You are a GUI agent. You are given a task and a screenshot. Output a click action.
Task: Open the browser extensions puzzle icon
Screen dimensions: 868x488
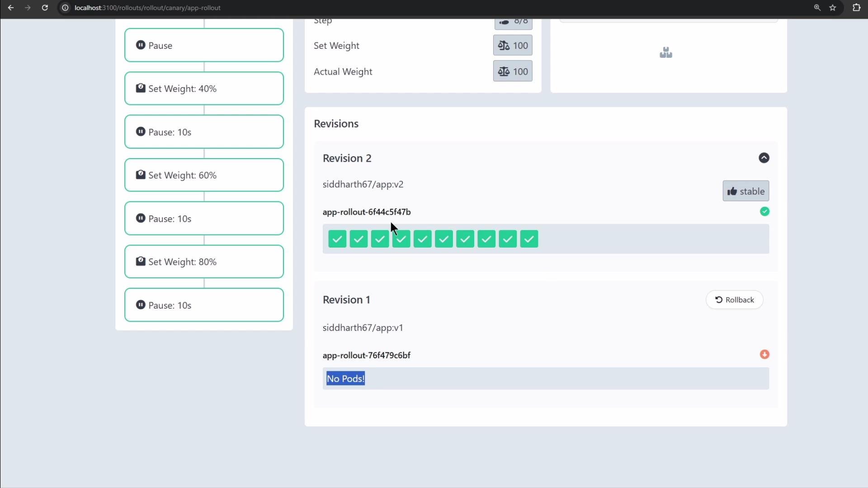(856, 8)
